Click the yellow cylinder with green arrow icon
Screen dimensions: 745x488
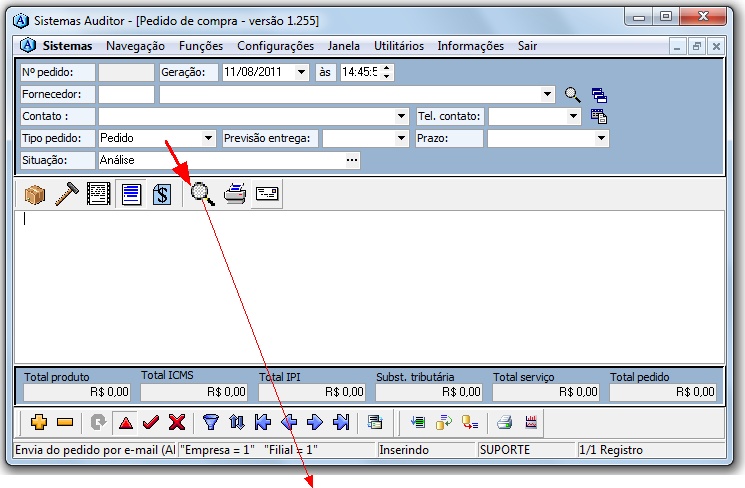pyautogui.click(x=444, y=422)
